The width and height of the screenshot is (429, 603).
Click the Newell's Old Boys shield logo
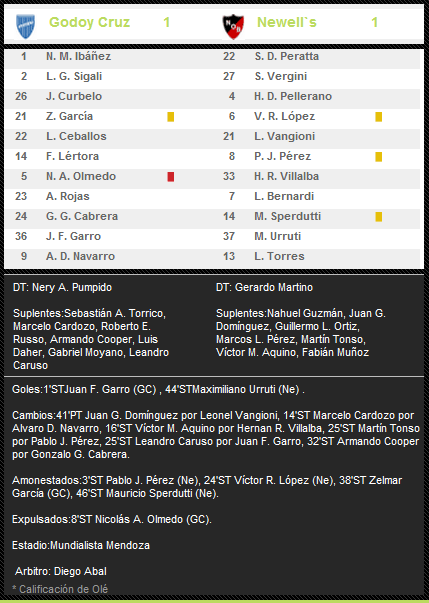(x=233, y=27)
